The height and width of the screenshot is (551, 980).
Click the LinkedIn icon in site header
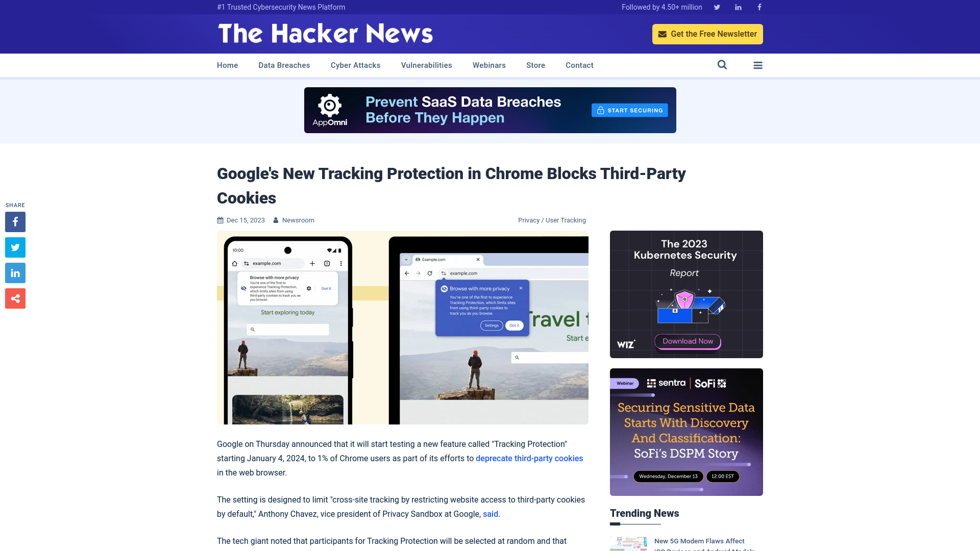(x=738, y=7)
